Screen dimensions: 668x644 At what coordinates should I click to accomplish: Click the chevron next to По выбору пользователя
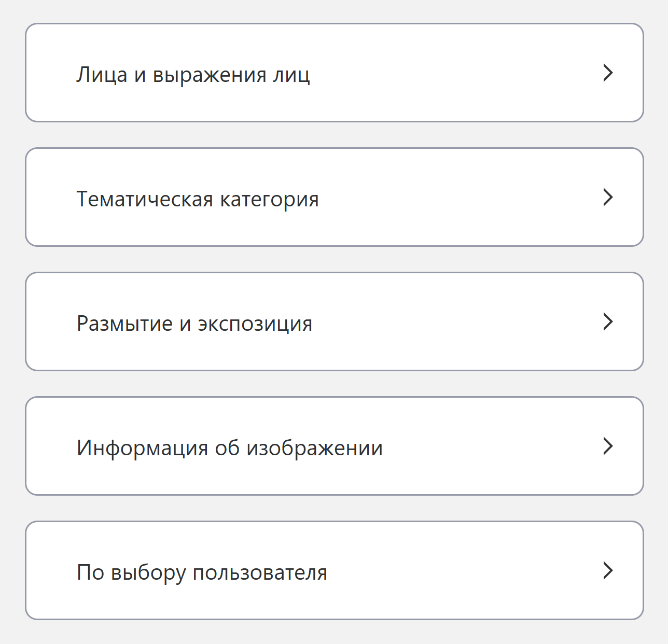(608, 571)
